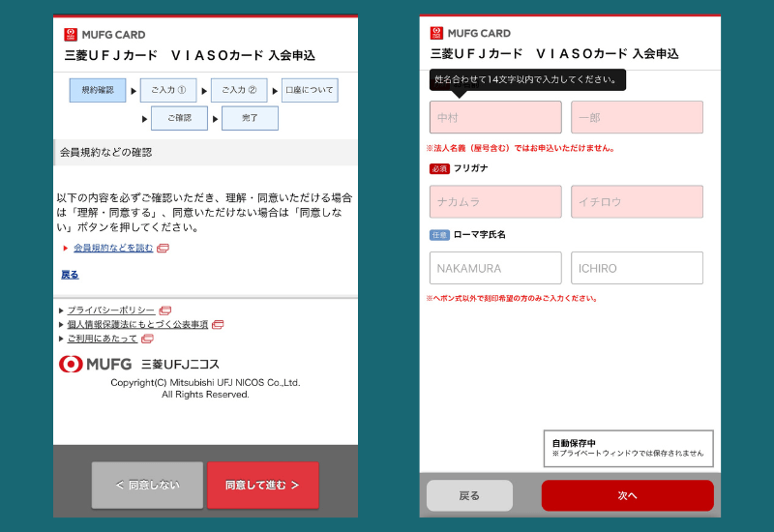This screenshot has height=532, width=774.
Task: Click external-window icon beside 会員規約などを読む
Action: point(163,248)
